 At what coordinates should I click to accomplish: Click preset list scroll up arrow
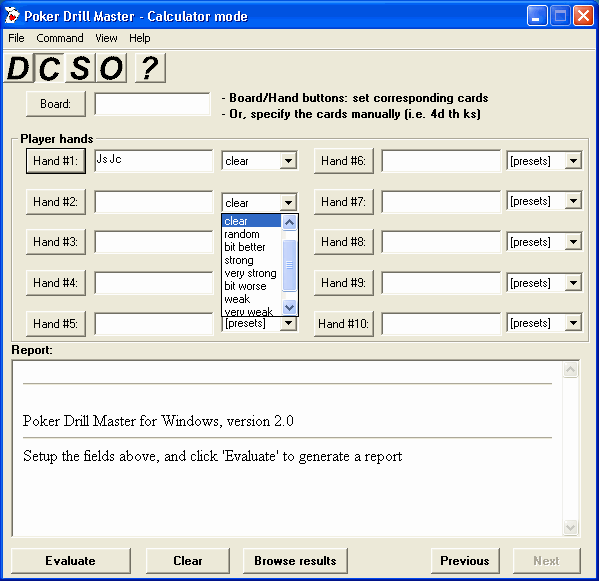[x=290, y=222]
